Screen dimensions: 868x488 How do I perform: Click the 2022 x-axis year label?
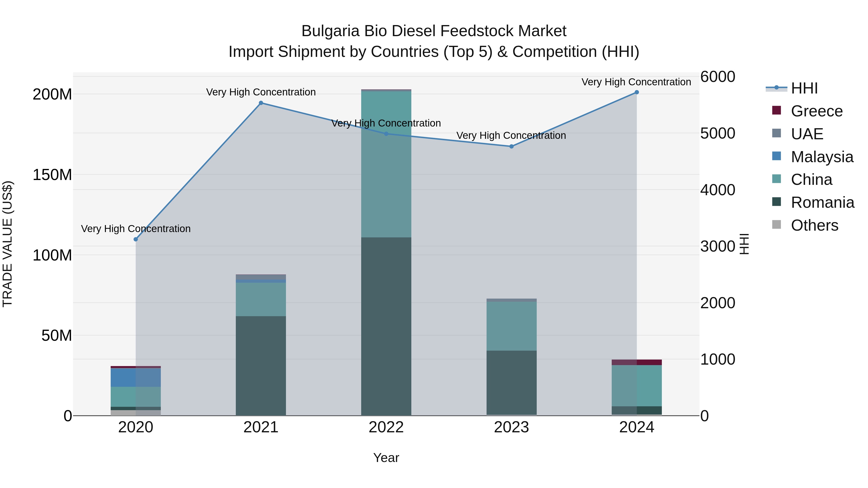coord(386,427)
